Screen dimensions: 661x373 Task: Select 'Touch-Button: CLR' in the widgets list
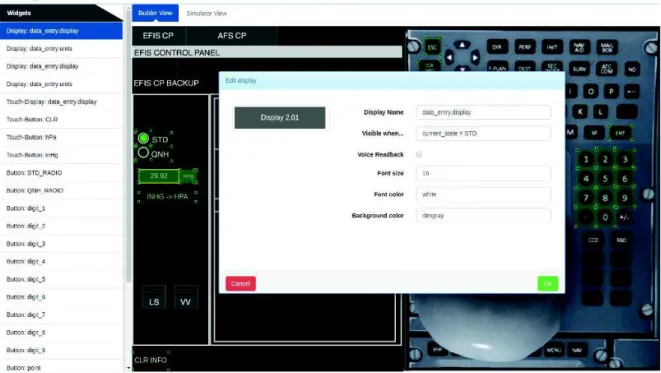[62, 119]
